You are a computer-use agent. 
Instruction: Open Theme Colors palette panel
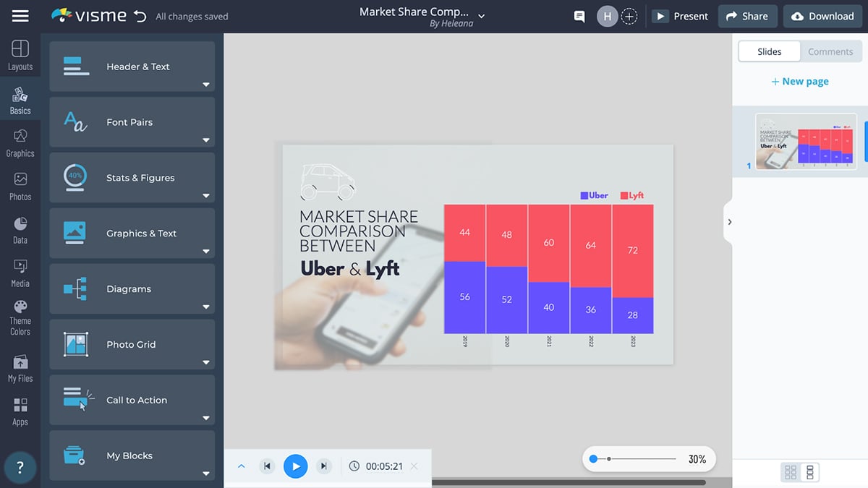pyautogui.click(x=20, y=317)
